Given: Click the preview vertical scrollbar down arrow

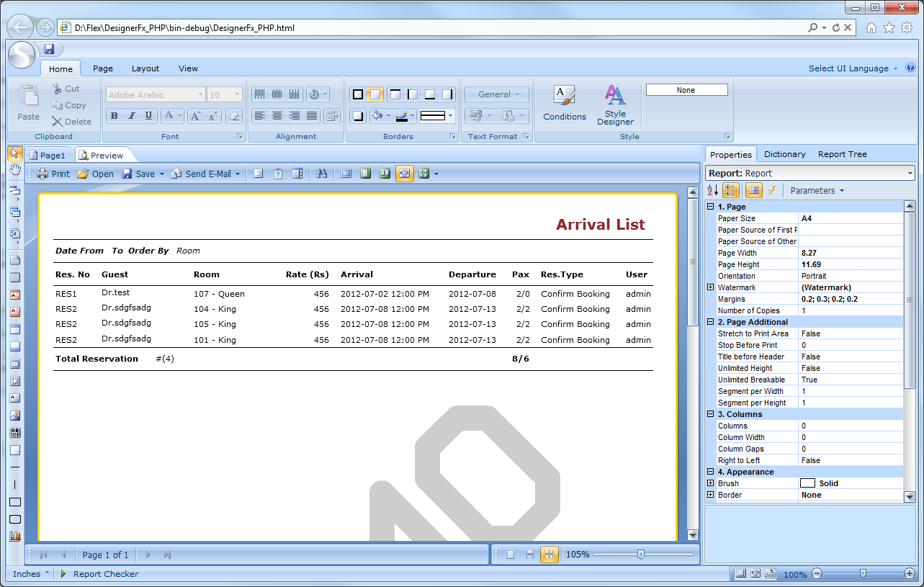Looking at the screenshot, I should [693, 535].
